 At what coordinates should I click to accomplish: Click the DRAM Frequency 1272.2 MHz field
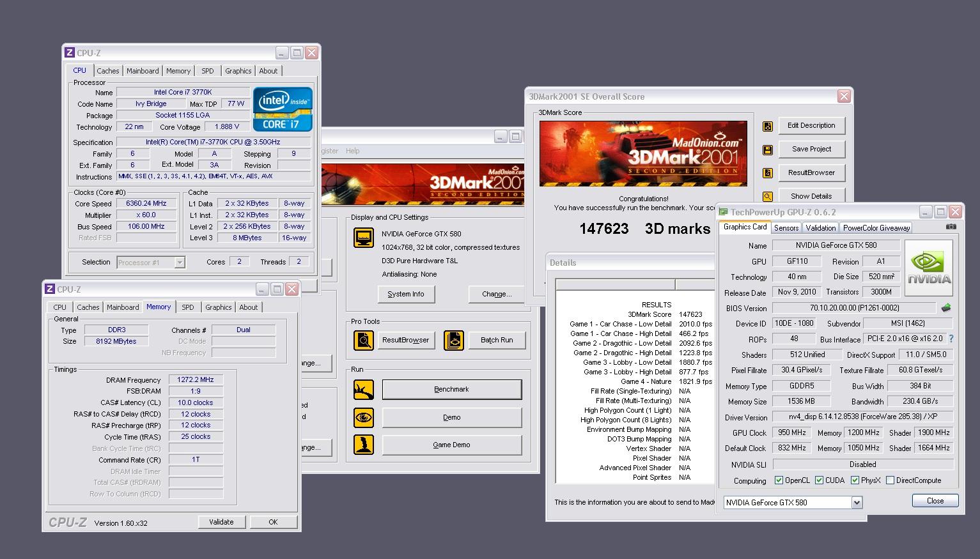click(196, 379)
